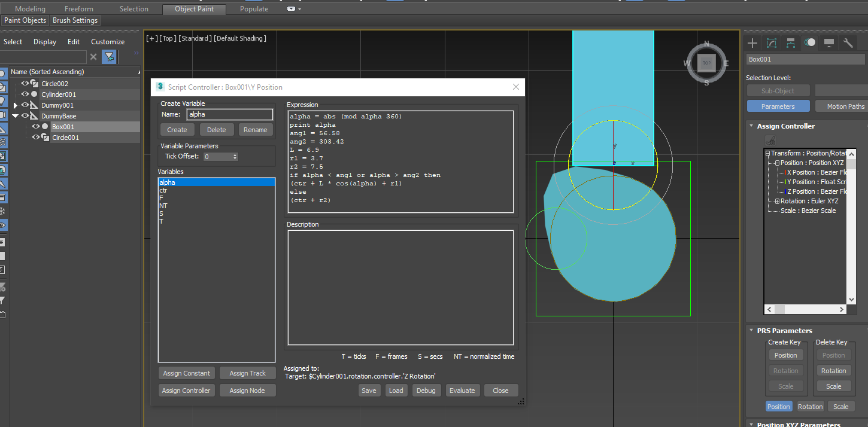
Task: Open the Customize menu
Action: [x=107, y=42]
